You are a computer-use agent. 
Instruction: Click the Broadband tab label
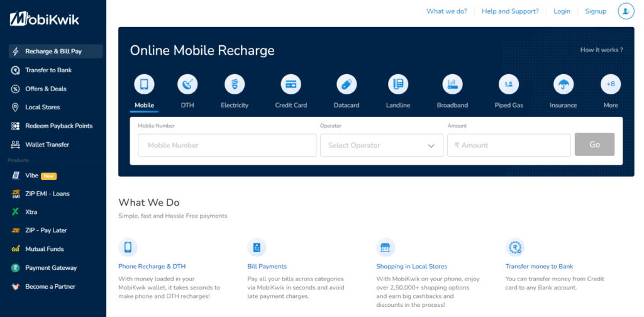click(452, 105)
